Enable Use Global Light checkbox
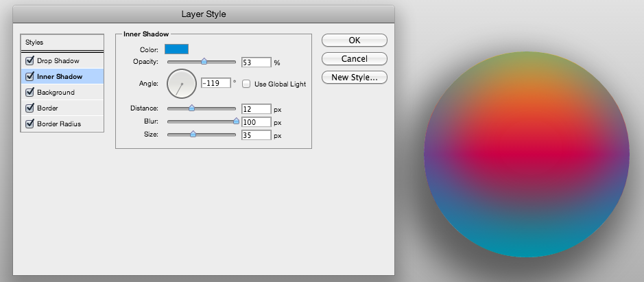This screenshot has height=282, width=644. click(x=246, y=84)
